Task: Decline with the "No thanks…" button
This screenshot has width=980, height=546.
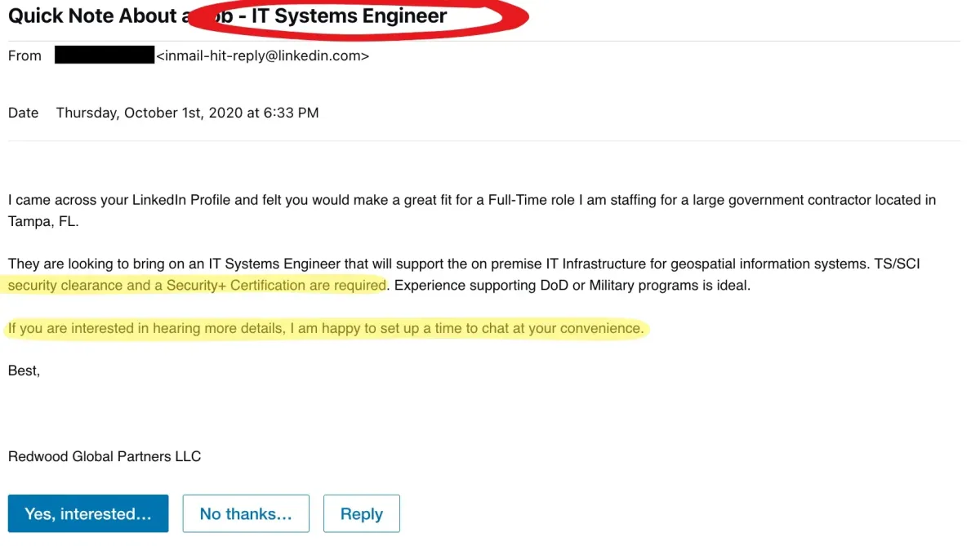Action: tap(246, 513)
